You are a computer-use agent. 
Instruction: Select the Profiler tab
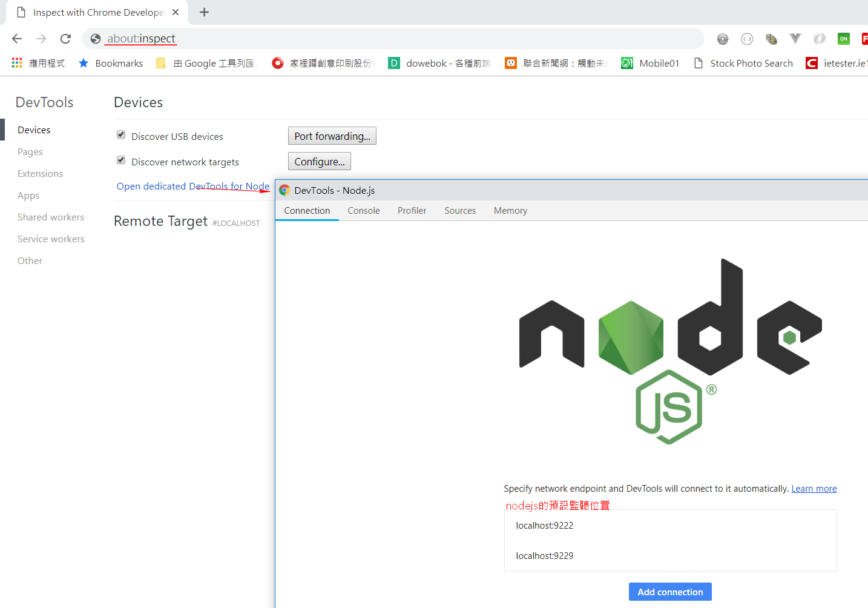click(412, 210)
